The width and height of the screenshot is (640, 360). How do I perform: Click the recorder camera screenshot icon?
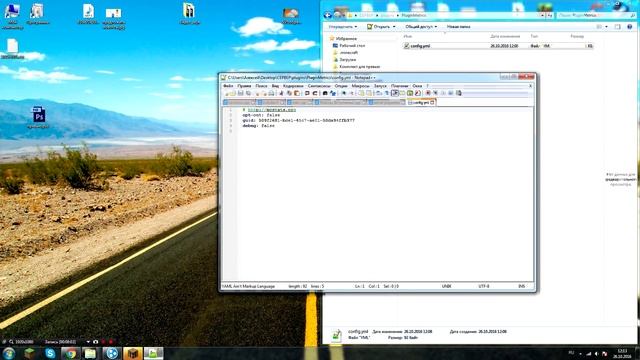tap(96, 342)
